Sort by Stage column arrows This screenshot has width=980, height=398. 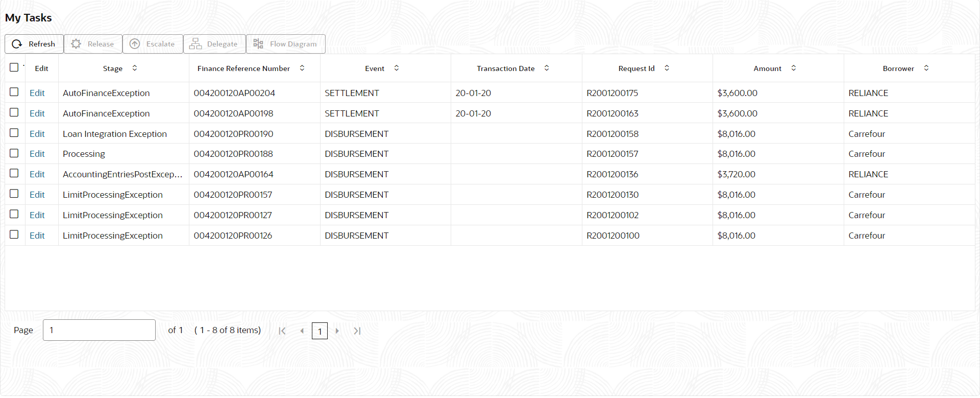135,68
